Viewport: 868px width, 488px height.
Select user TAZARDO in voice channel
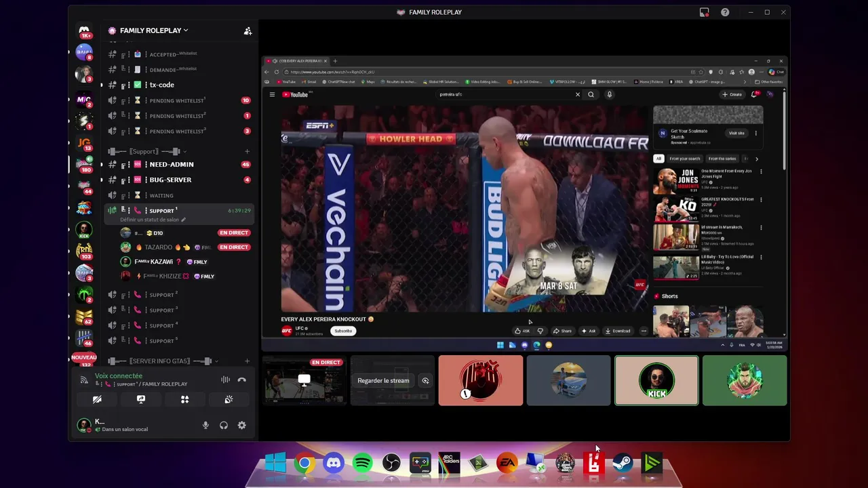pos(185,247)
